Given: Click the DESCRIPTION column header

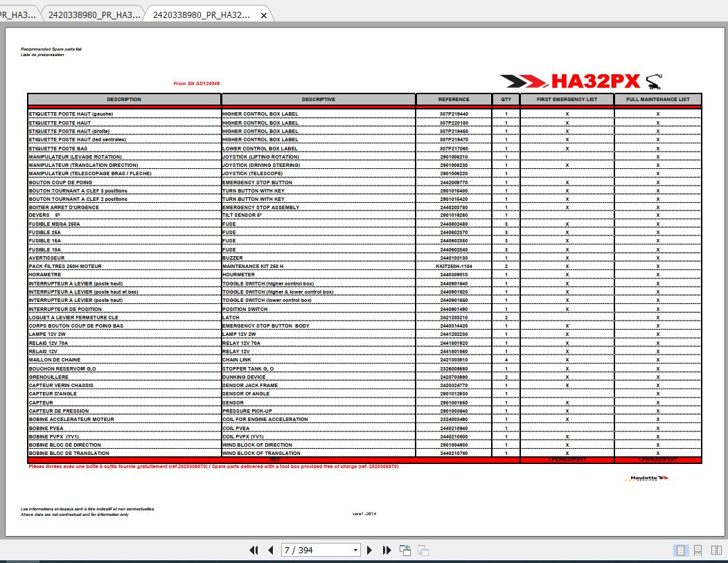Looking at the screenshot, I should 124,99.
